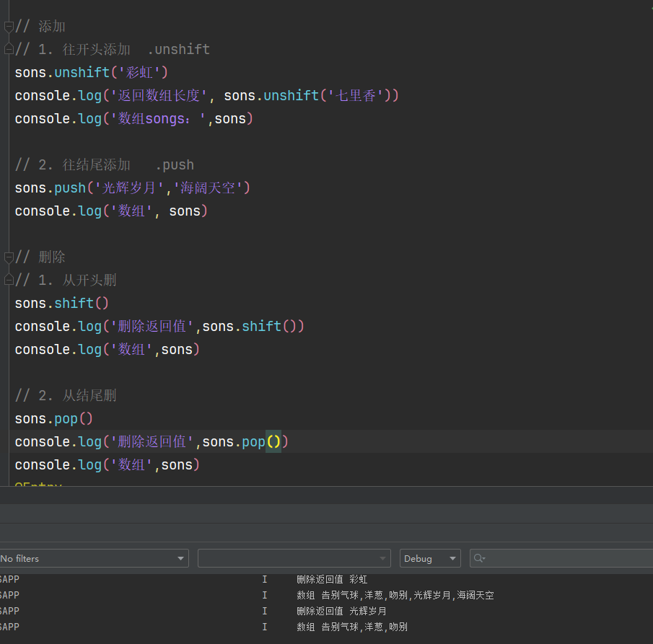Focus the log search input field
The height and width of the screenshot is (644, 653).
561,558
